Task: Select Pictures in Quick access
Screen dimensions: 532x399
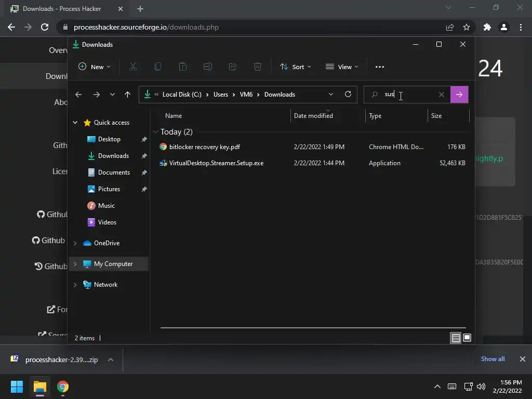Action: (109, 189)
